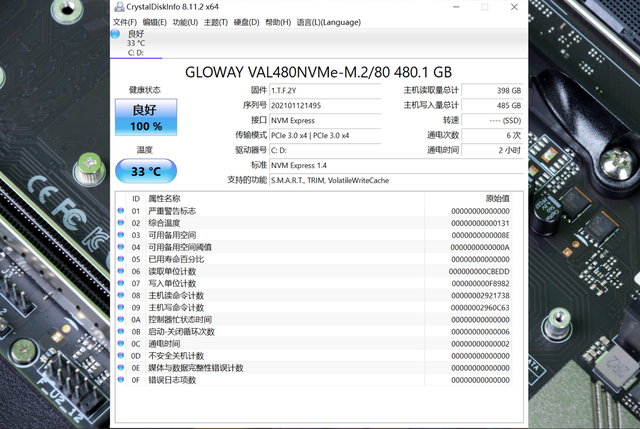Click the serial number field 202101121495
This screenshot has height=429, width=640.
(x=325, y=105)
